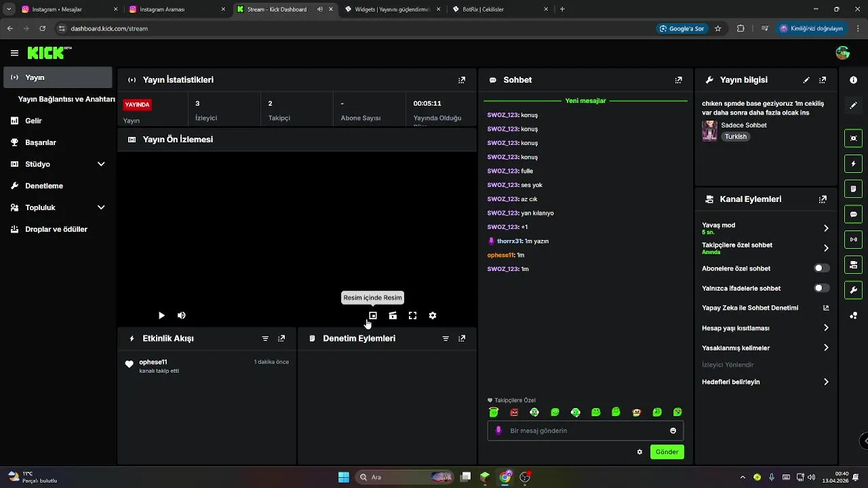Open Chrome from the taskbar
The height and width of the screenshot is (488, 868).
pos(505,477)
